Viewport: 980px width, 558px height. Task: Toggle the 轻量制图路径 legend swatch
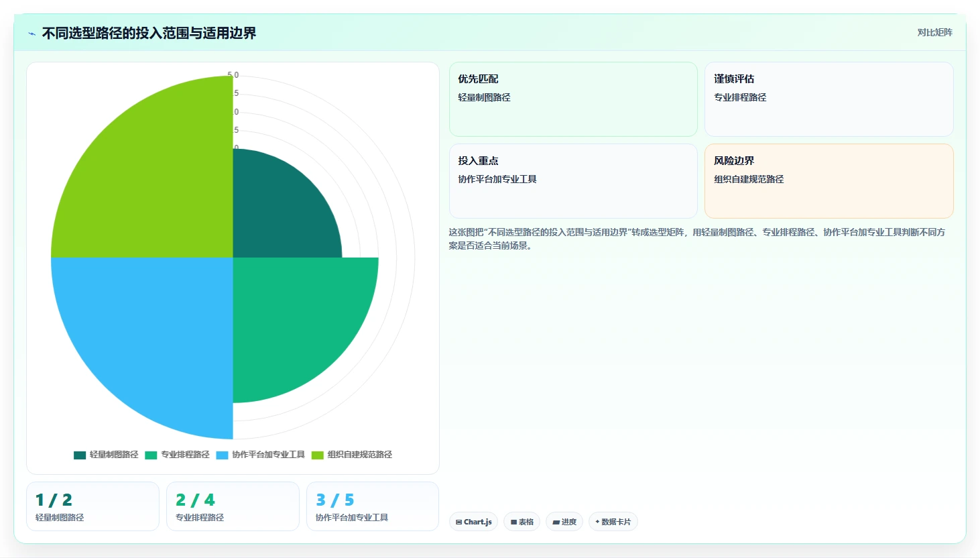(80, 455)
